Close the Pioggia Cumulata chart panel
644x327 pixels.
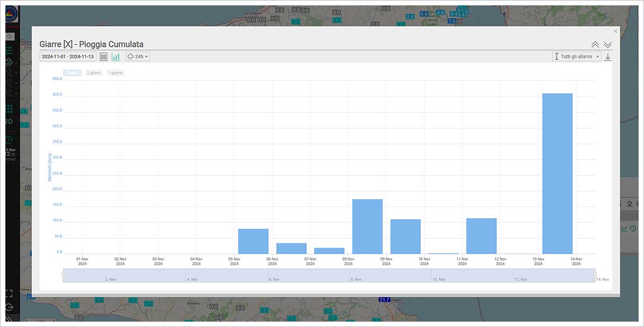pos(615,31)
